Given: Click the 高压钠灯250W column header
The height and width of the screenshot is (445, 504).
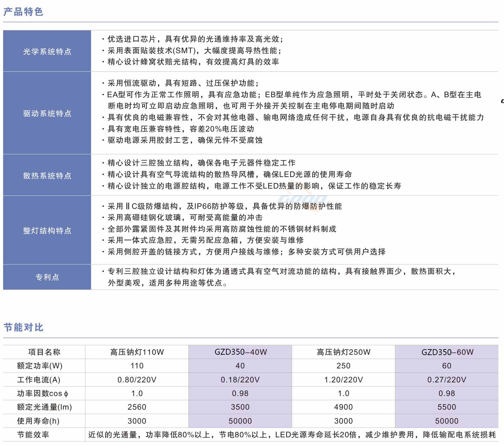Looking at the screenshot, I should pyautogui.click(x=344, y=352).
